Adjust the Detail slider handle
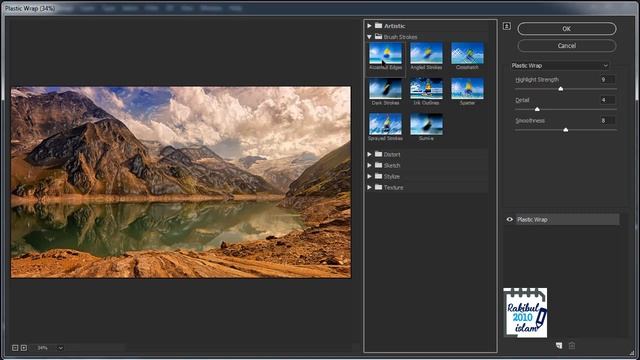 (537, 109)
